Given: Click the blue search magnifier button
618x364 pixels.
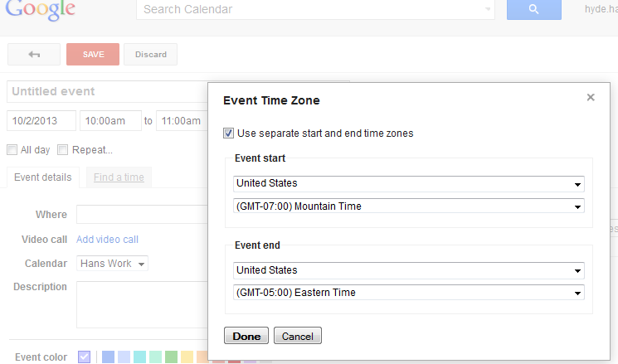Looking at the screenshot, I should [x=534, y=10].
